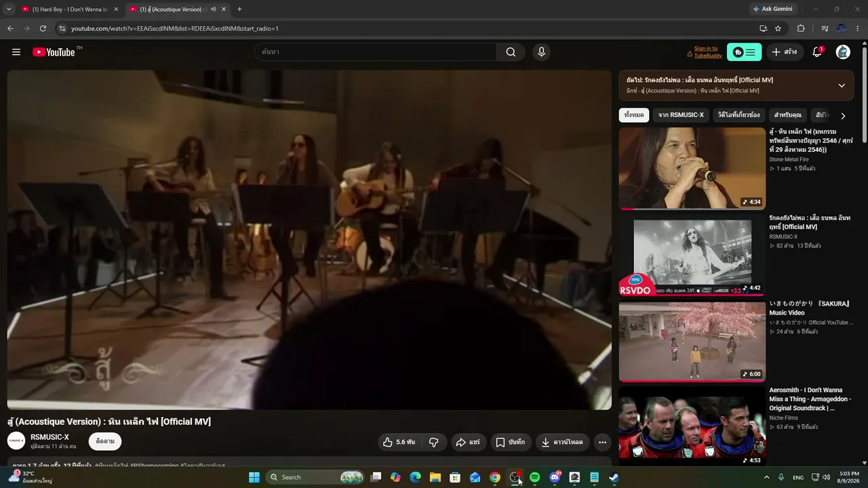Click the RSMUSIC-X channel avatar
Screen dimensions: 868x488
pos(16,441)
